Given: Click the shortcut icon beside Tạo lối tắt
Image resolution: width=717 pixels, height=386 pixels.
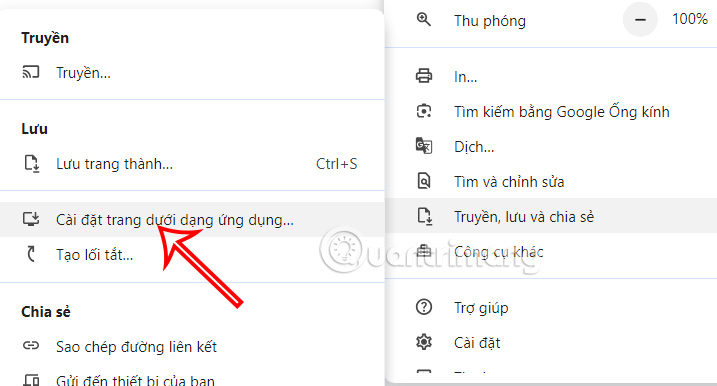Looking at the screenshot, I should tap(31, 254).
